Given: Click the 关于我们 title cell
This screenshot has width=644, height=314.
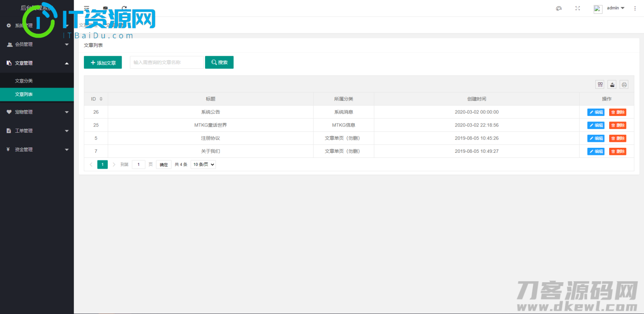Looking at the screenshot, I should click(x=210, y=151).
